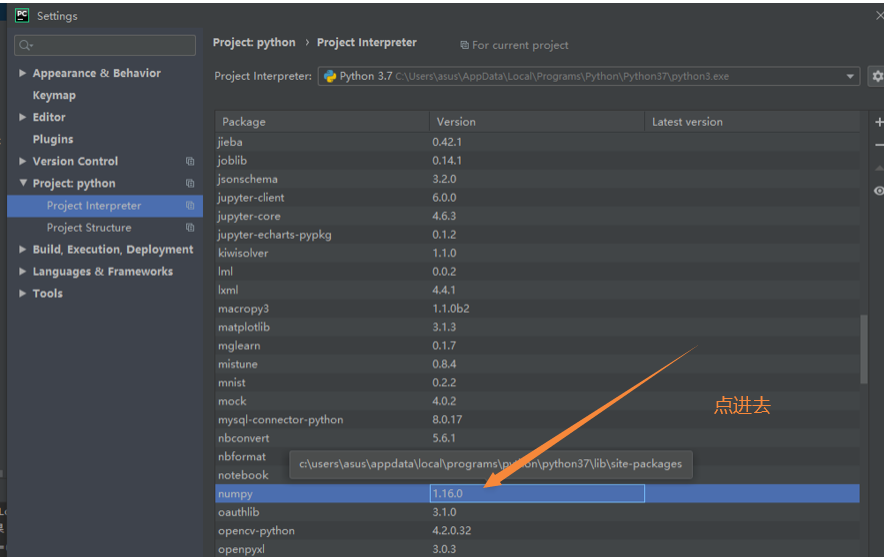Expand the Editor section

coord(23,117)
